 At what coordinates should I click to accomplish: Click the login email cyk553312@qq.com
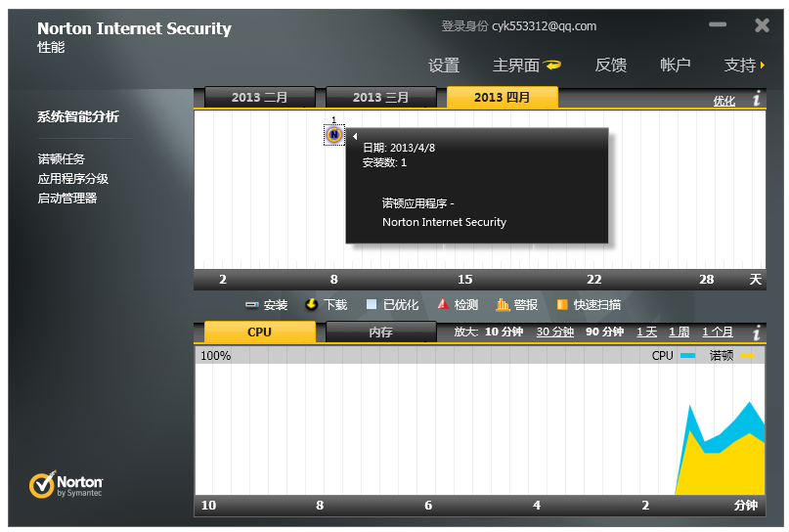[x=544, y=26]
